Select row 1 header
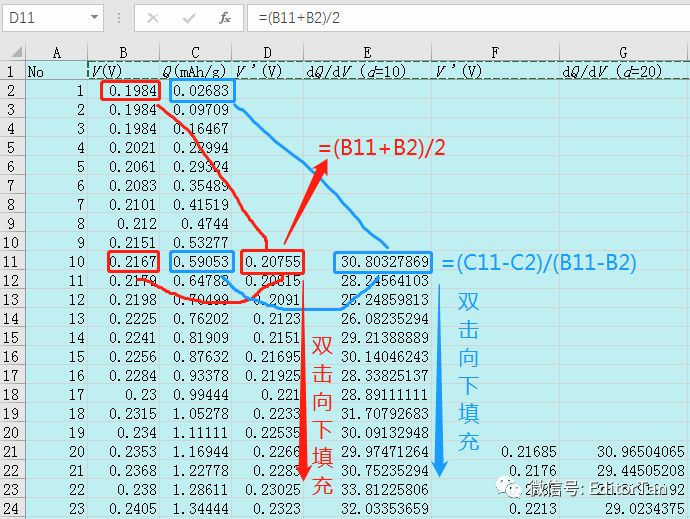690x519 pixels. coord(12,71)
